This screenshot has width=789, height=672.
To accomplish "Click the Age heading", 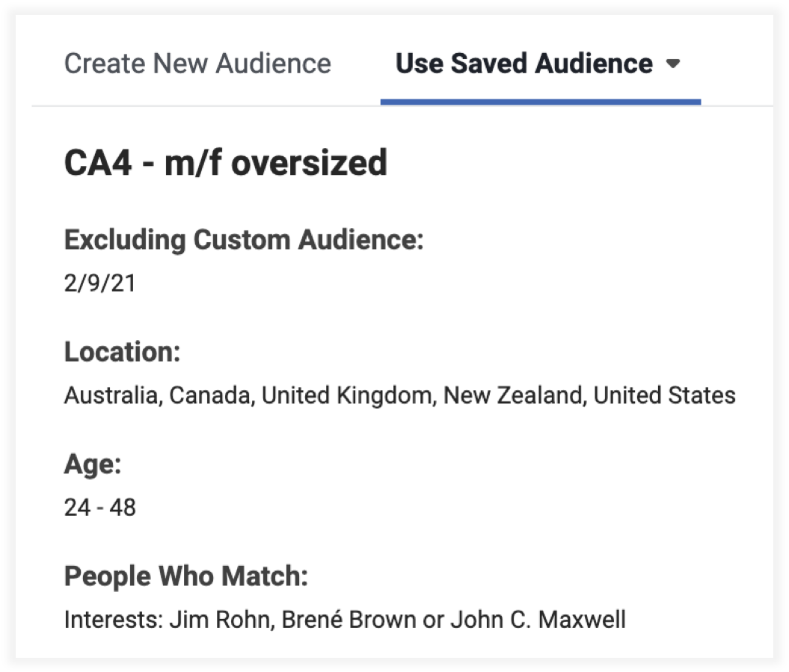I will (x=92, y=465).
